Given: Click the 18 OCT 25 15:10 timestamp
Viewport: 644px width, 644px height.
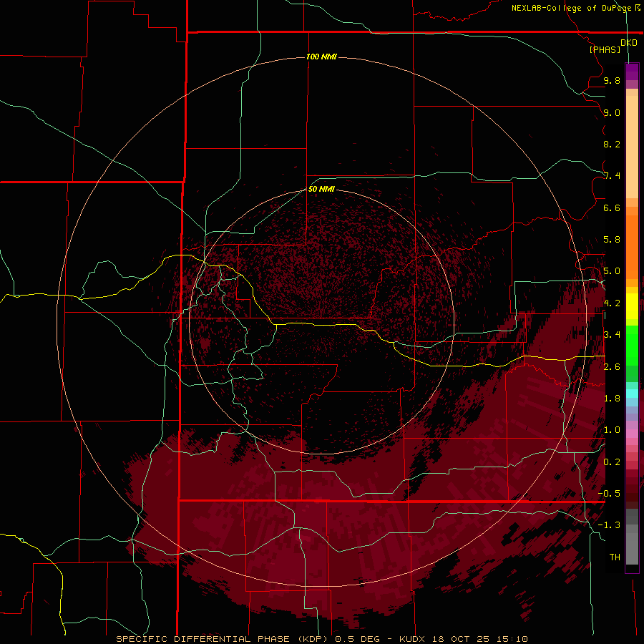Looking at the screenshot, I should point(479,639).
